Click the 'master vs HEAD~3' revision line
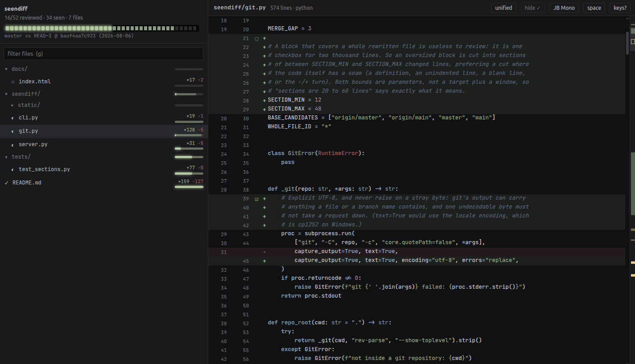 (69, 36)
